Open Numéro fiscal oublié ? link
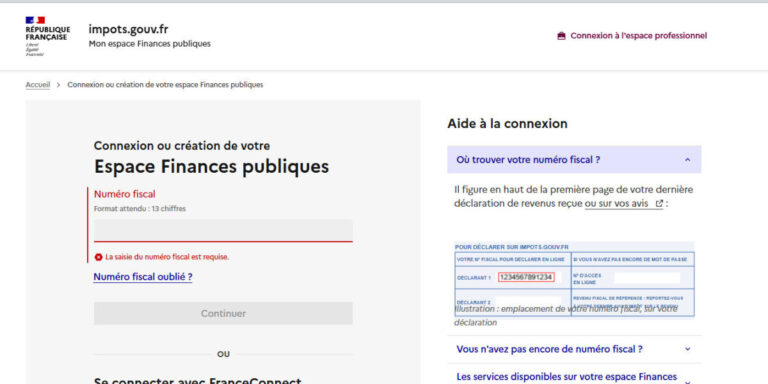 pos(143,277)
